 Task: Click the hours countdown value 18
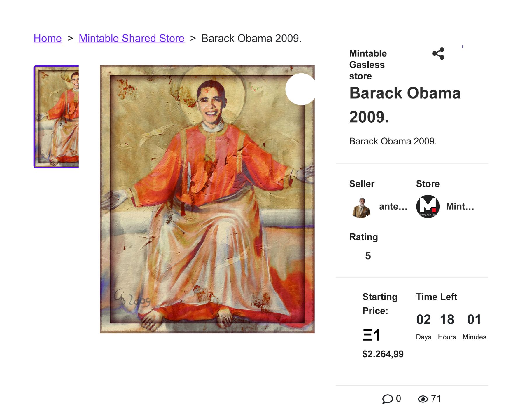pos(447,320)
